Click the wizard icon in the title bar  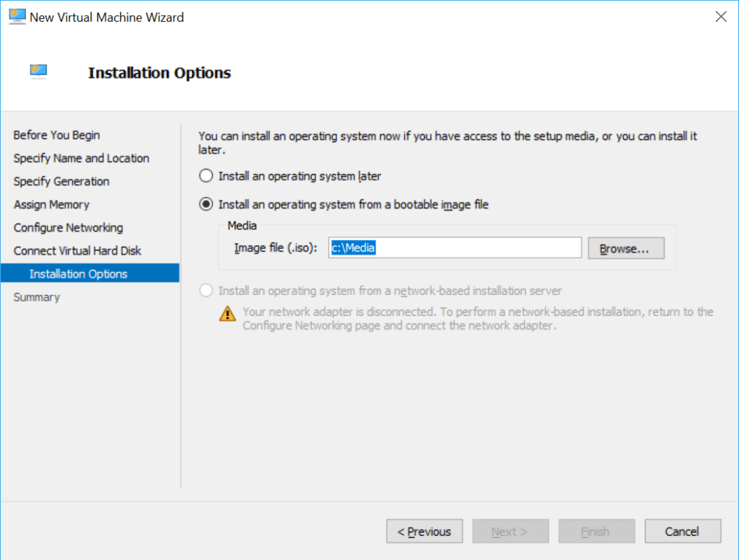tap(17, 17)
